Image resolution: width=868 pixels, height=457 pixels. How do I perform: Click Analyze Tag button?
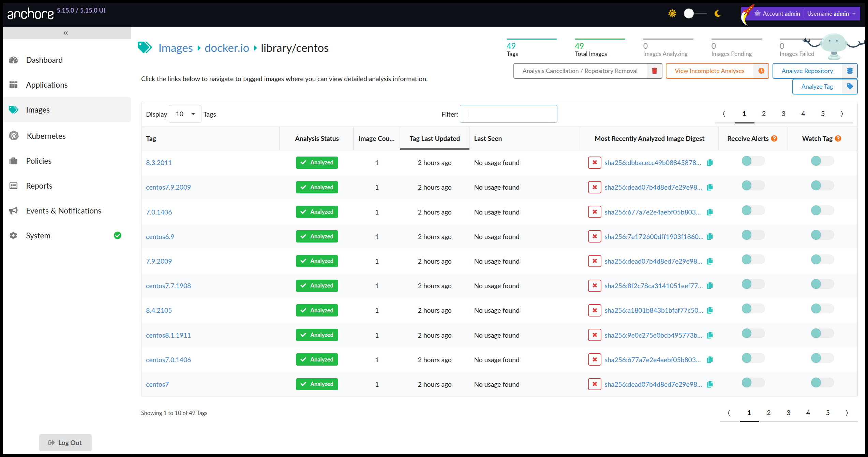(817, 87)
